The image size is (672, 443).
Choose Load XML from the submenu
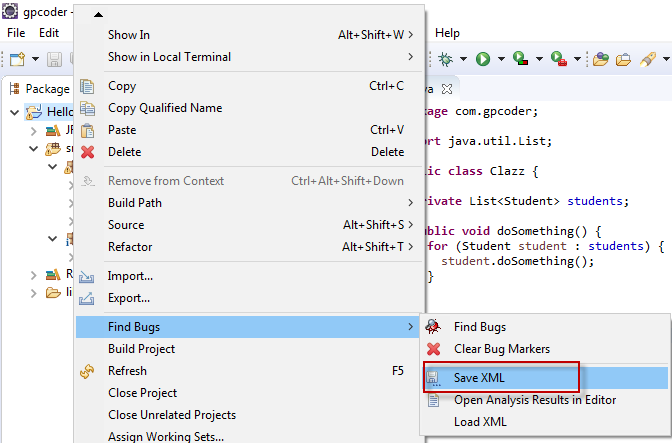click(x=481, y=422)
